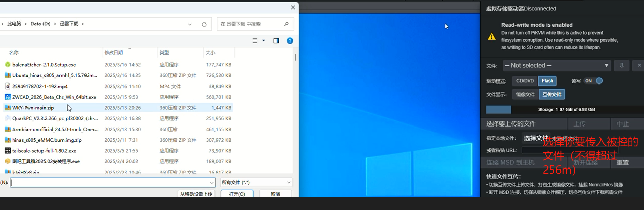Click the file name input field

(111, 182)
